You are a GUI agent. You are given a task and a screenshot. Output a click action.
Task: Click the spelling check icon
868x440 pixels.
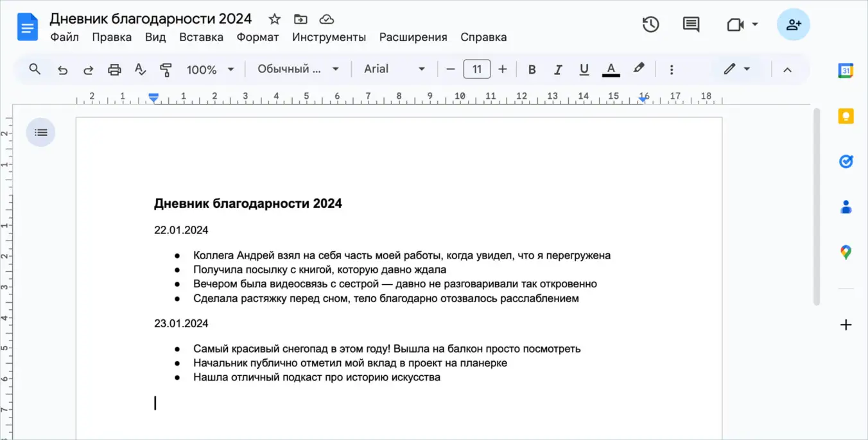[x=140, y=69]
